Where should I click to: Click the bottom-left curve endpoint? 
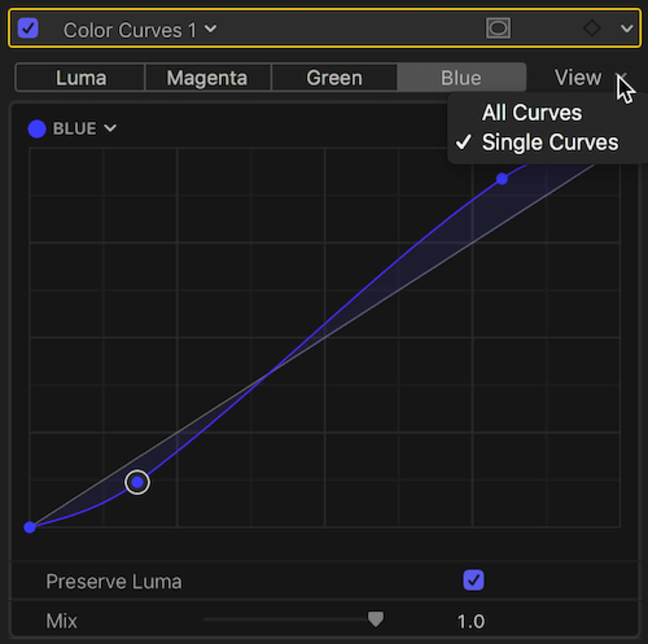click(30, 527)
